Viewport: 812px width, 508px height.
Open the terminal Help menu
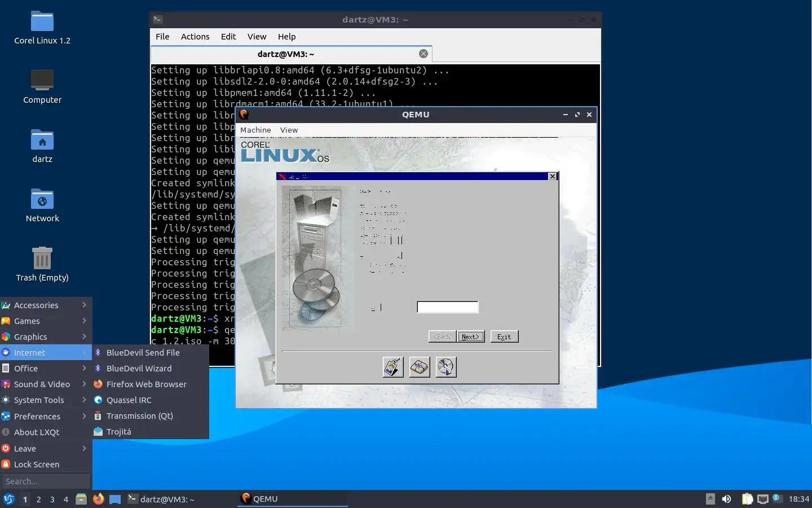286,36
